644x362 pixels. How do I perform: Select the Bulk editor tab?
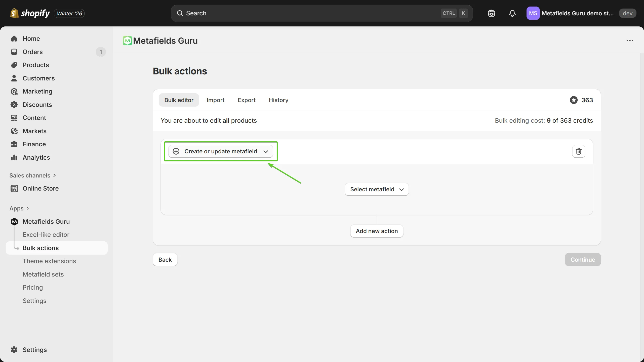coord(179,100)
